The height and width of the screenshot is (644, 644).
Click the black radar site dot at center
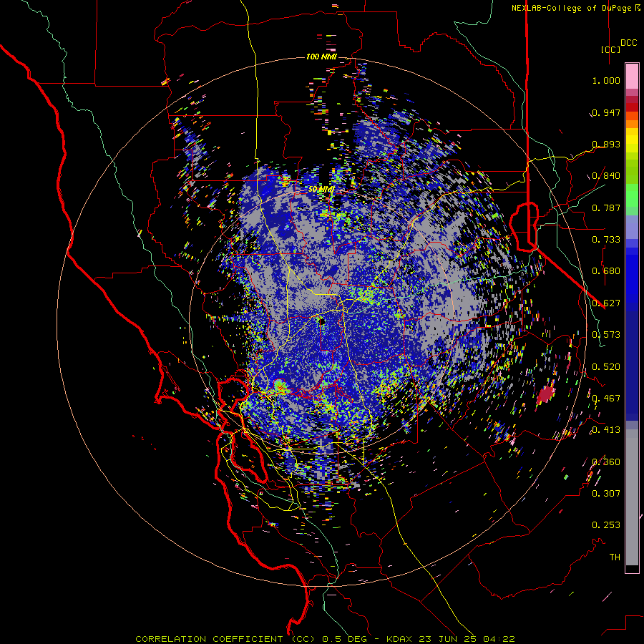pos(321,321)
